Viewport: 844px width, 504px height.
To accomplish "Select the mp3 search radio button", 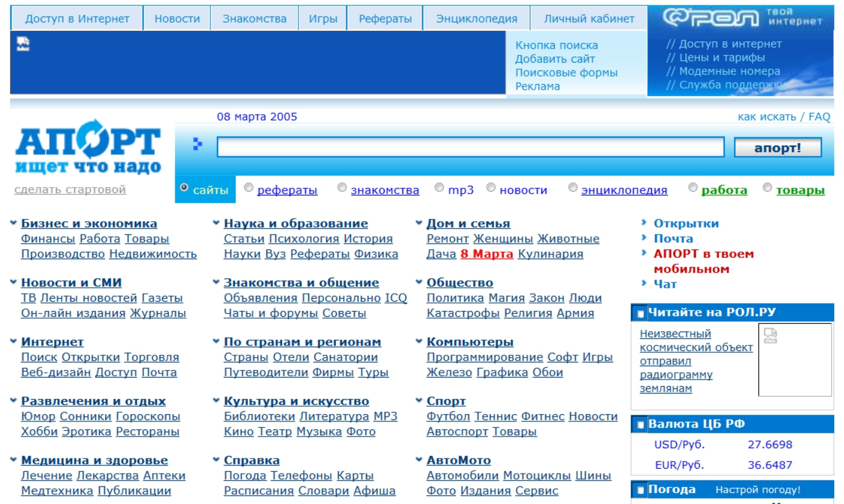I will coord(439,188).
